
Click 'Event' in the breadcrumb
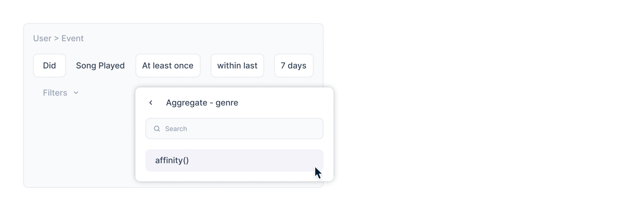pos(72,38)
